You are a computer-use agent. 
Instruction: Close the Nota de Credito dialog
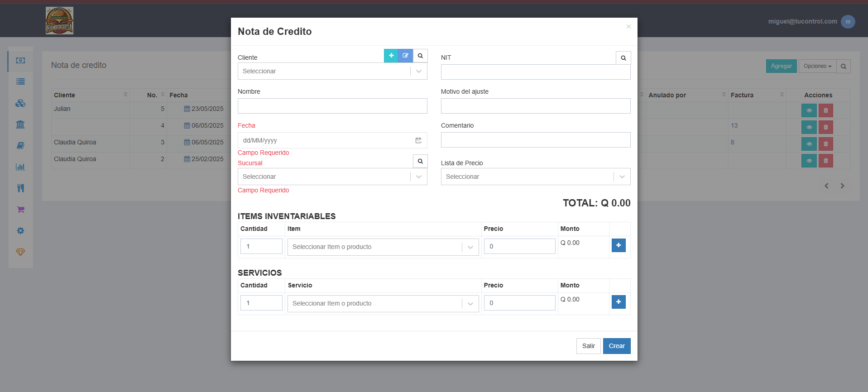click(x=628, y=27)
